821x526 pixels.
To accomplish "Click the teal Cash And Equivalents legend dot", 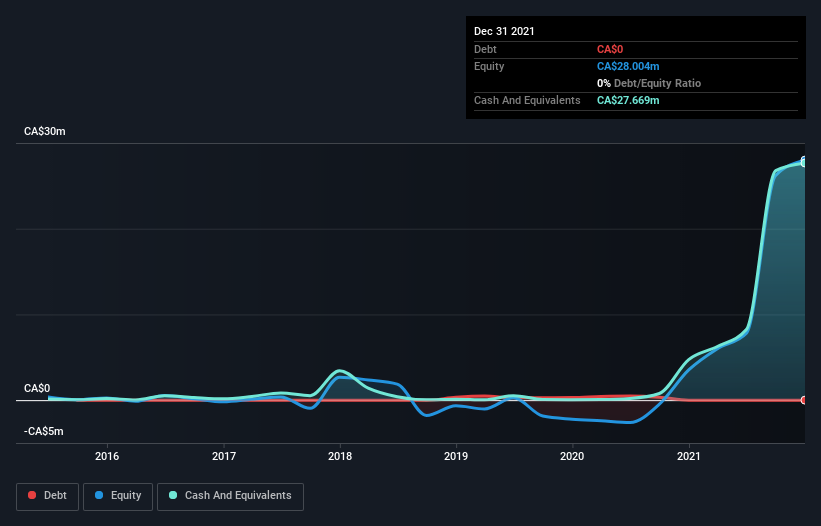I will point(173,495).
